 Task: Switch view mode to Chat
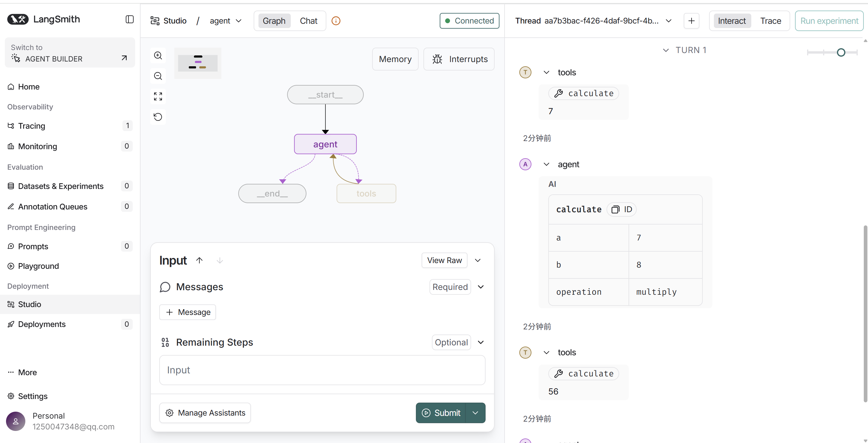point(308,21)
